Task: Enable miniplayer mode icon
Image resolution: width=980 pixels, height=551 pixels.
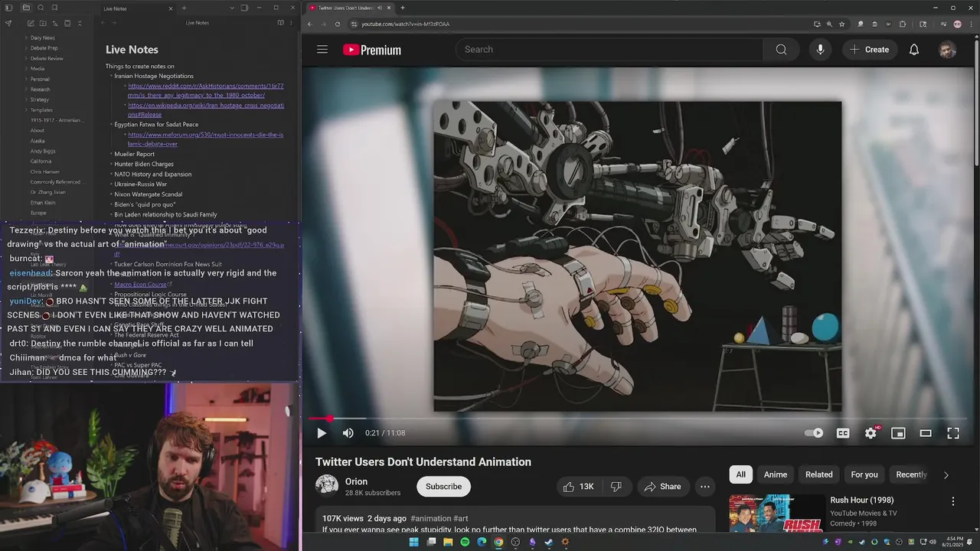Action: tap(898, 433)
